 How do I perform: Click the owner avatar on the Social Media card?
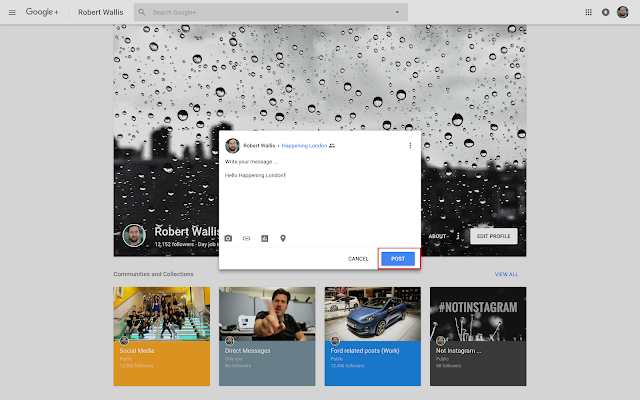click(x=124, y=340)
